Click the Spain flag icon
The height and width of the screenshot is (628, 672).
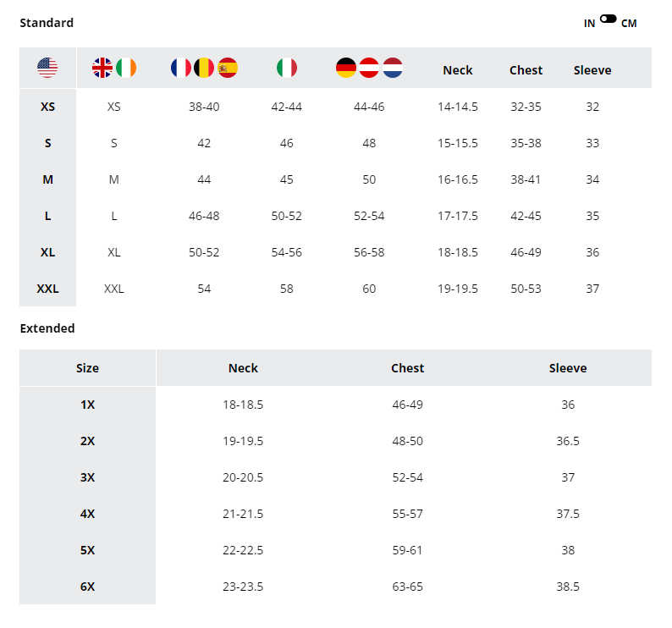[228, 68]
